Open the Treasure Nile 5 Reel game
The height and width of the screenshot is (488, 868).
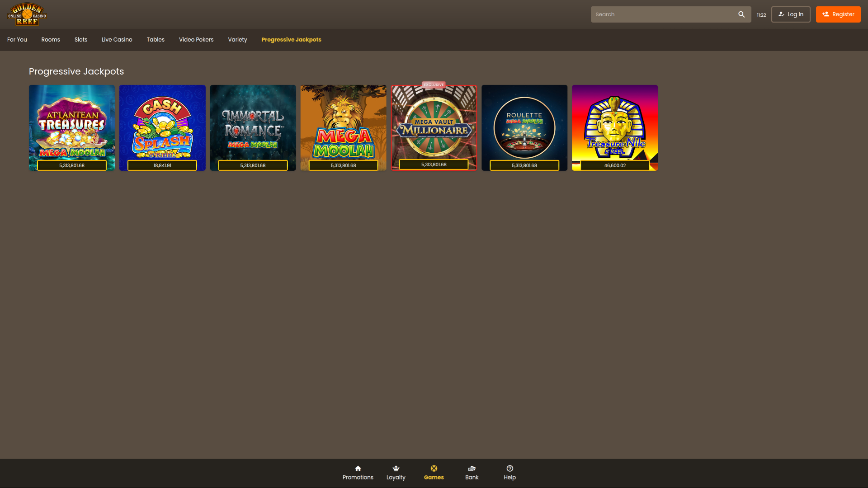[x=615, y=127]
